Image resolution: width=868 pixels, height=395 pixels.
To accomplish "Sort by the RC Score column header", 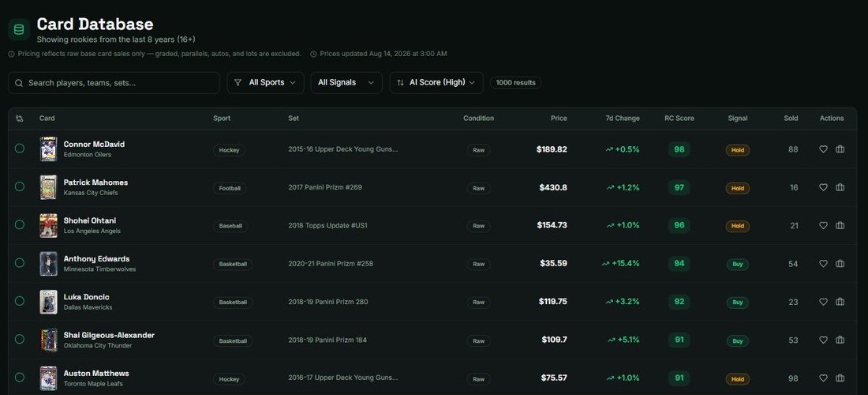I will click(679, 118).
